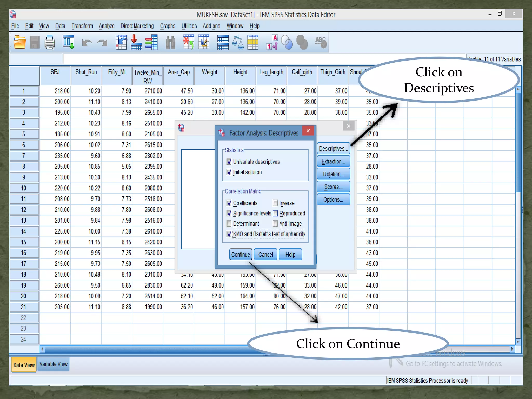Click the vertical scrollbar up arrow
532x399 pixels.
[518, 90]
